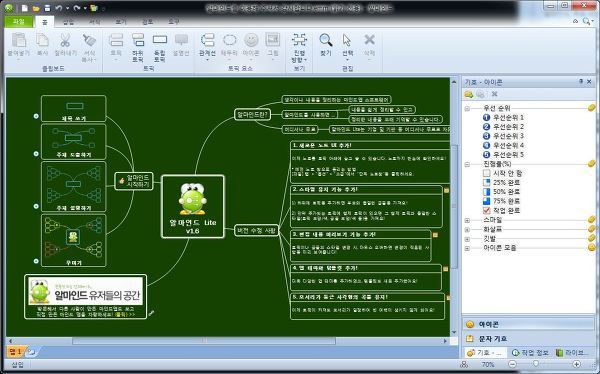Screen dimensions: 600x374
Task: Click the 토픽 icon in the ribbon
Action: click(116, 40)
